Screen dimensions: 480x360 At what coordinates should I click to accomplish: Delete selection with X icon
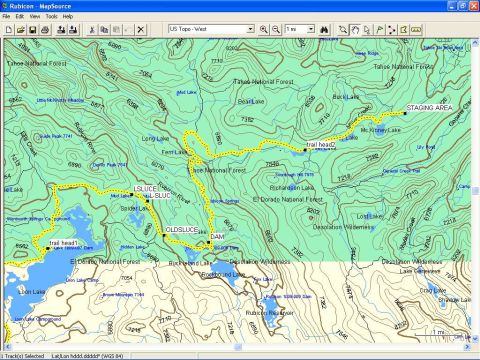pyautogui.click(x=141, y=30)
